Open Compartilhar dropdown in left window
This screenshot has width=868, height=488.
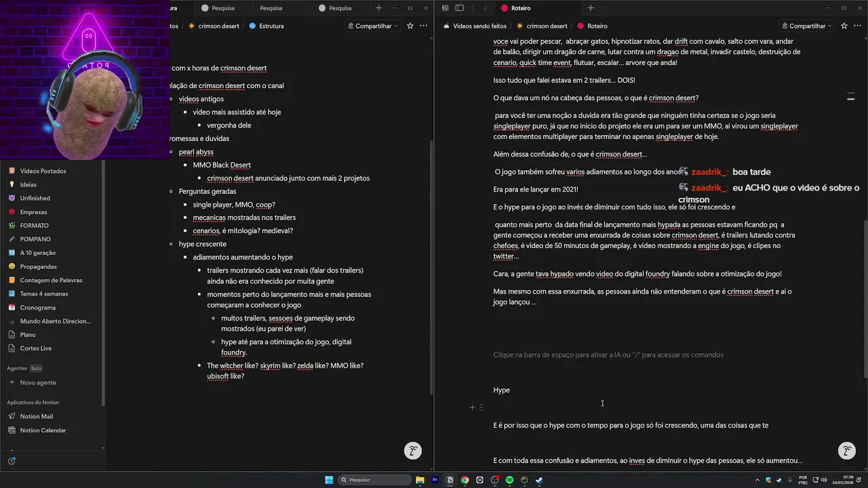(x=372, y=26)
